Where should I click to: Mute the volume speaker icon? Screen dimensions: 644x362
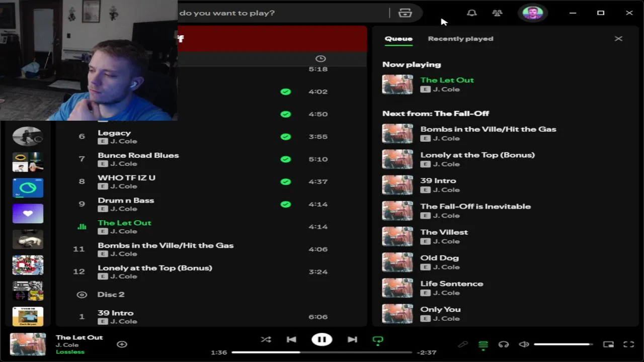[x=524, y=344]
